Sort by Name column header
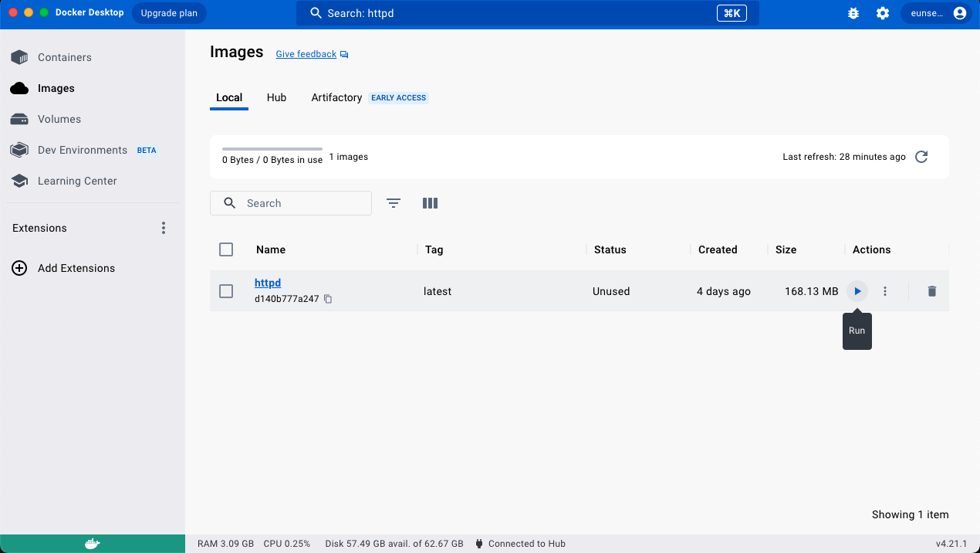Image resolution: width=980 pixels, height=553 pixels. (x=271, y=249)
